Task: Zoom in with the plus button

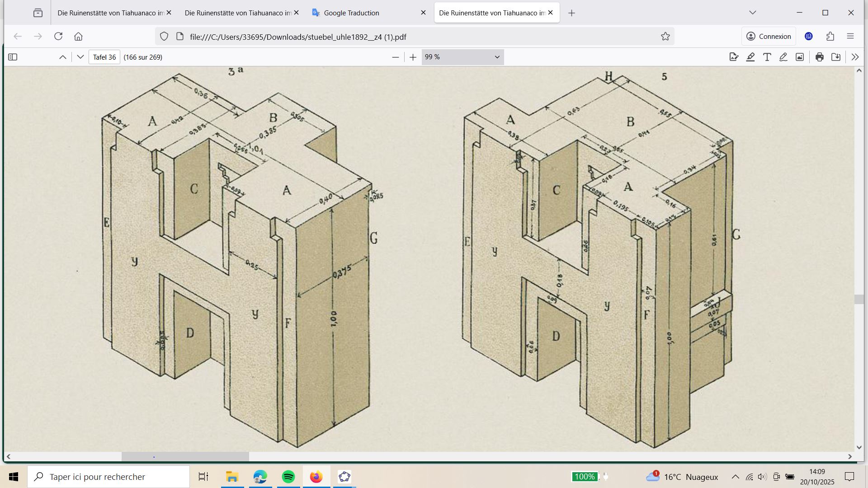Action: [413, 57]
